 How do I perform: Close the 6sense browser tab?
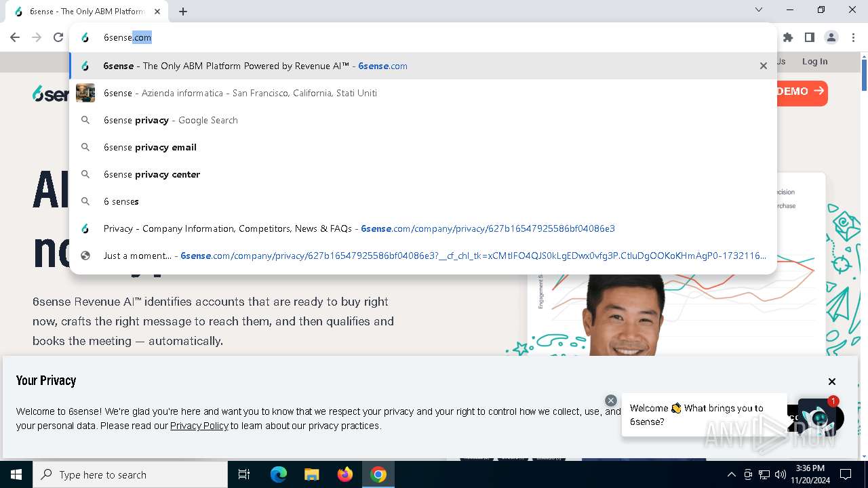click(157, 11)
